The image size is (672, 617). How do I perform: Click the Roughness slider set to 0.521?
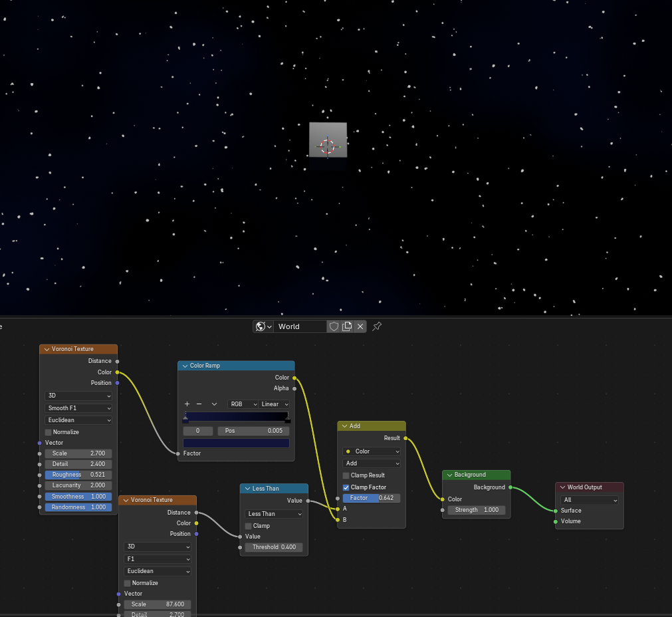pos(78,475)
